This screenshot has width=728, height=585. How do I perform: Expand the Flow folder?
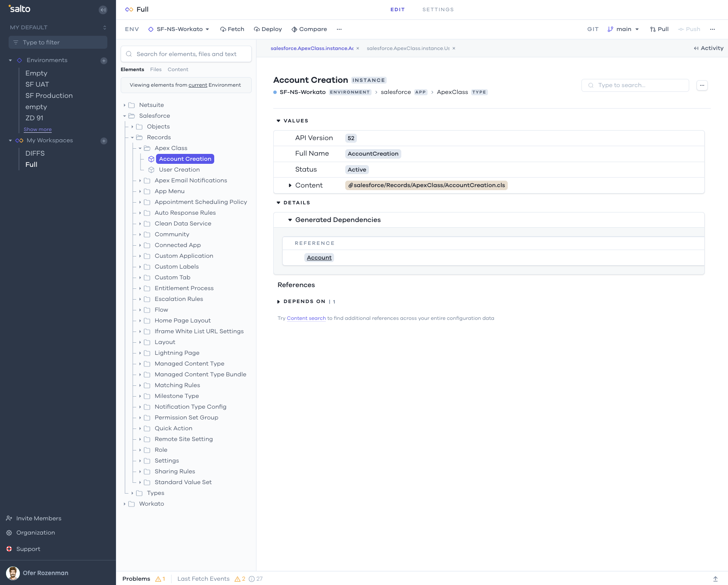[x=140, y=310]
